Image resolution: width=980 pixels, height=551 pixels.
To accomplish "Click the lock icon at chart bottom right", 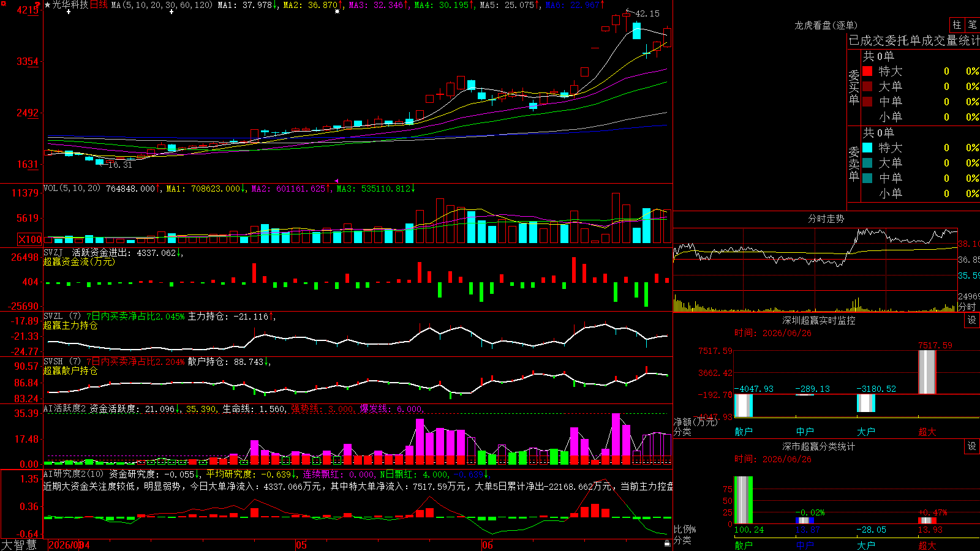I will pyautogui.click(x=667, y=543).
